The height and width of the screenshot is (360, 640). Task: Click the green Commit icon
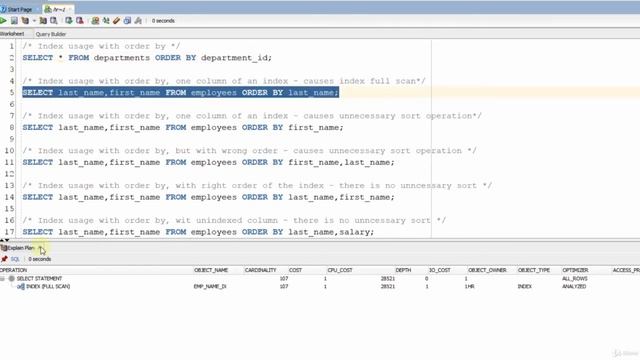click(x=69, y=20)
